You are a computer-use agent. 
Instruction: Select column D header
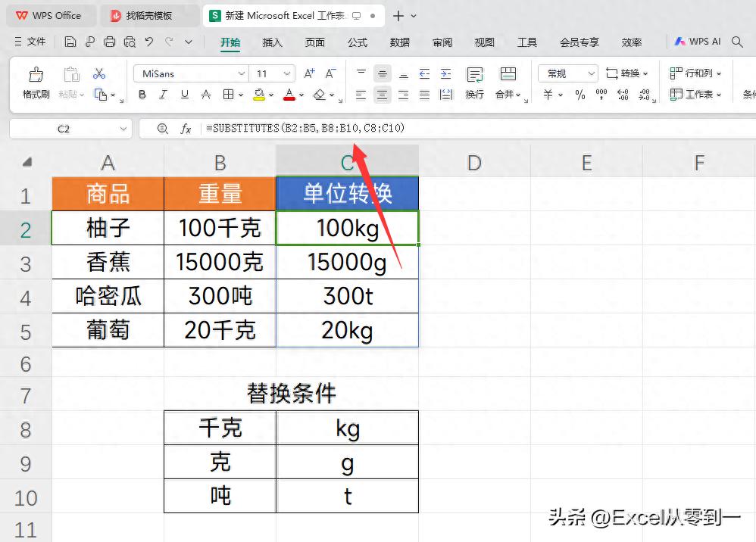click(x=474, y=162)
